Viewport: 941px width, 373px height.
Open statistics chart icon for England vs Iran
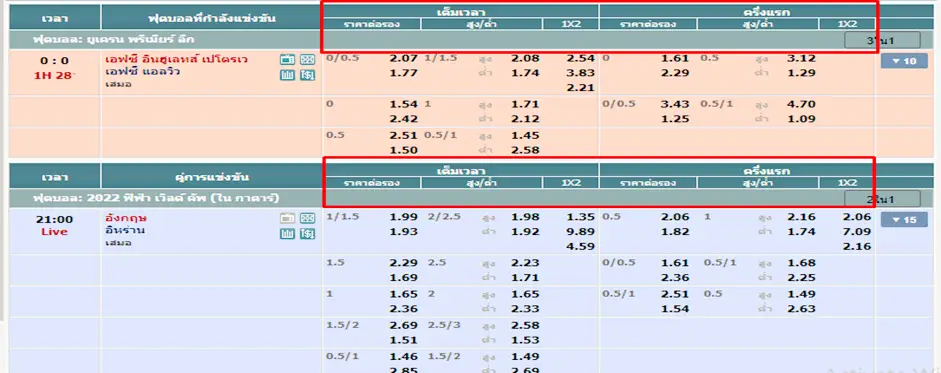[287, 233]
